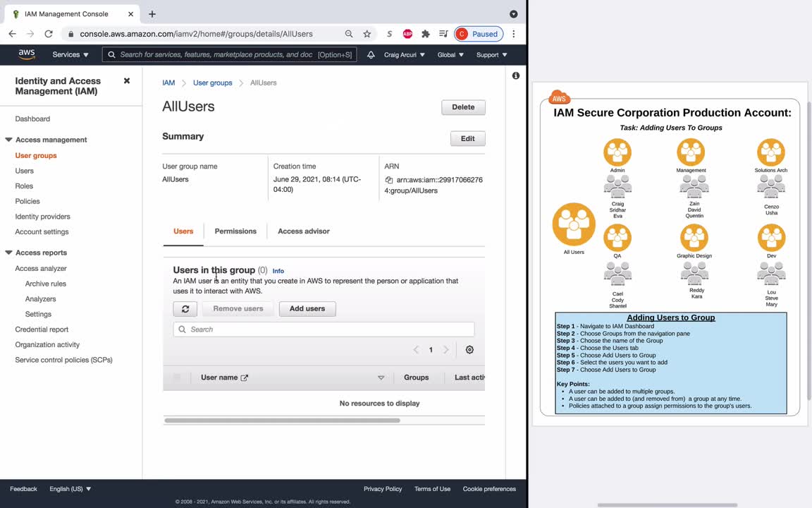Open Users in the navigation pane
812x508 pixels.
pos(25,171)
